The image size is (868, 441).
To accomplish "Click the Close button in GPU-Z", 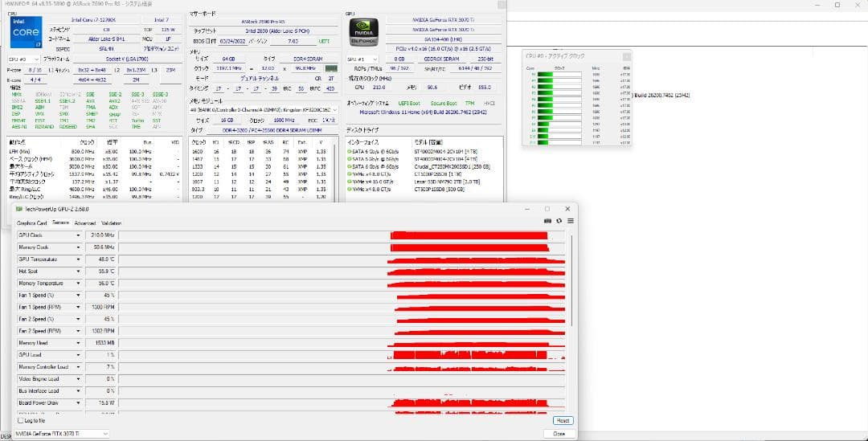I will click(x=559, y=434).
